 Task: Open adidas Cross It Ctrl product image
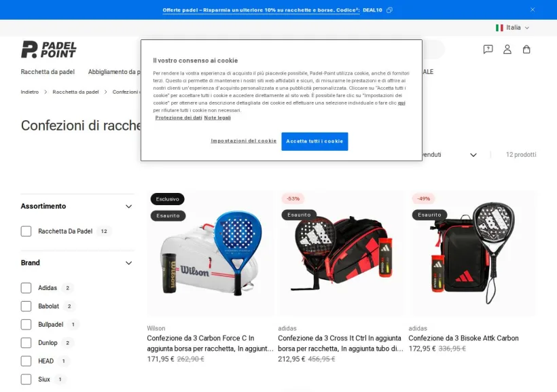[x=341, y=253]
